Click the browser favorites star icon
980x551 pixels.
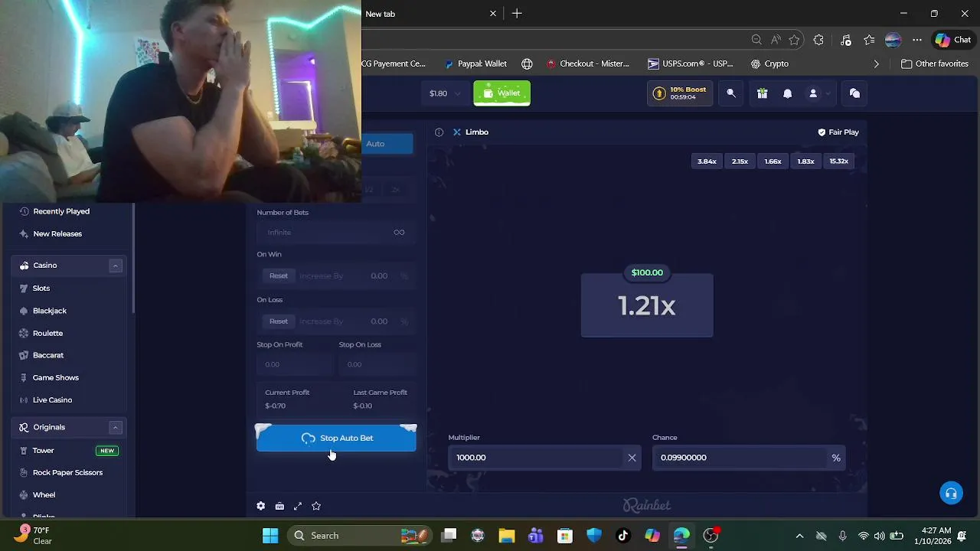[x=794, y=40]
